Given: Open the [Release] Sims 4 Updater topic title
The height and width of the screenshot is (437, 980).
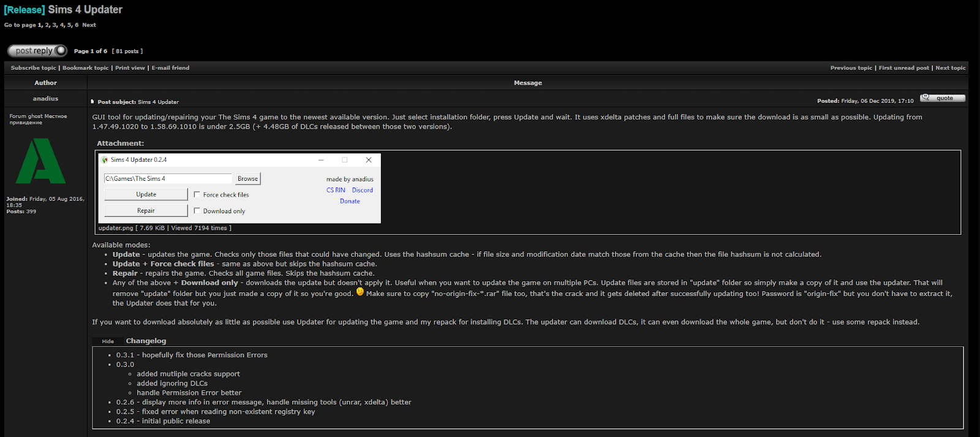Looking at the screenshot, I should pos(63,10).
